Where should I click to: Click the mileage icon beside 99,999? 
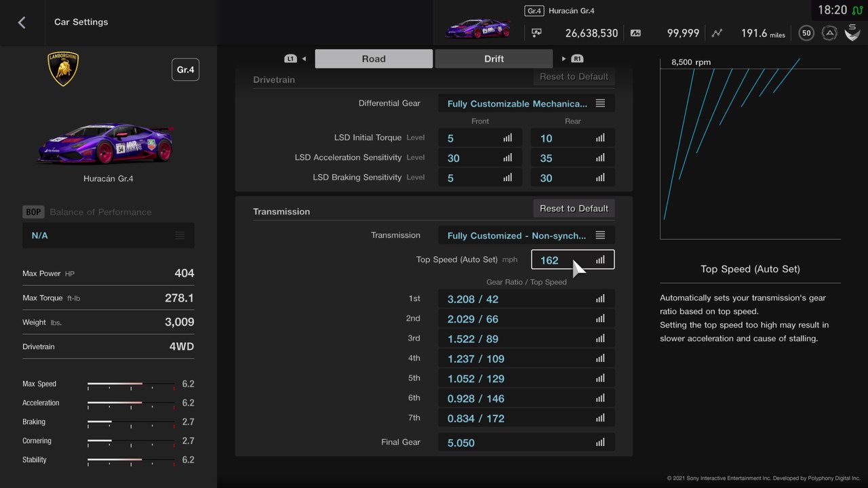point(635,33)
